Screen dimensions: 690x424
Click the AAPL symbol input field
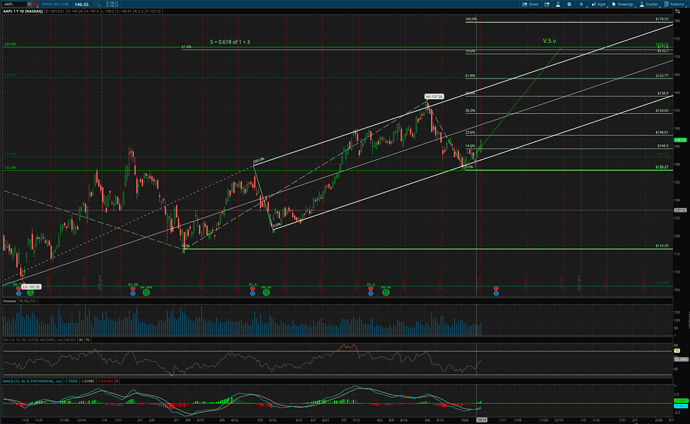pos(15,4)
